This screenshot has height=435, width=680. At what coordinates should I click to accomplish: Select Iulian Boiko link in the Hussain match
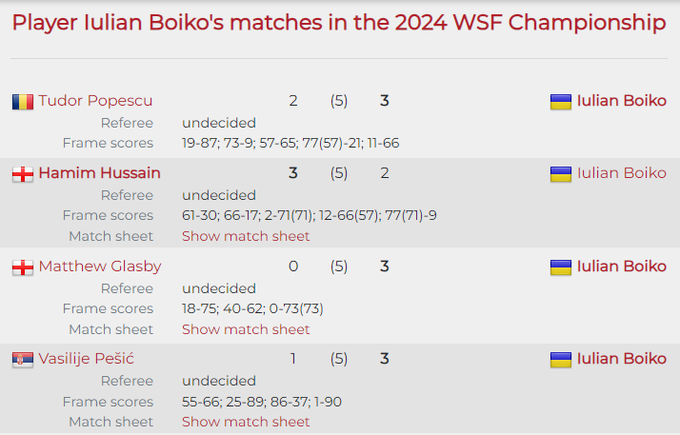(621, 174)
